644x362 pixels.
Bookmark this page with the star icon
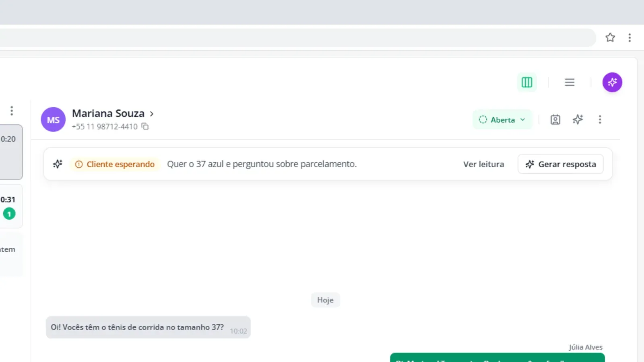[610, 37]
